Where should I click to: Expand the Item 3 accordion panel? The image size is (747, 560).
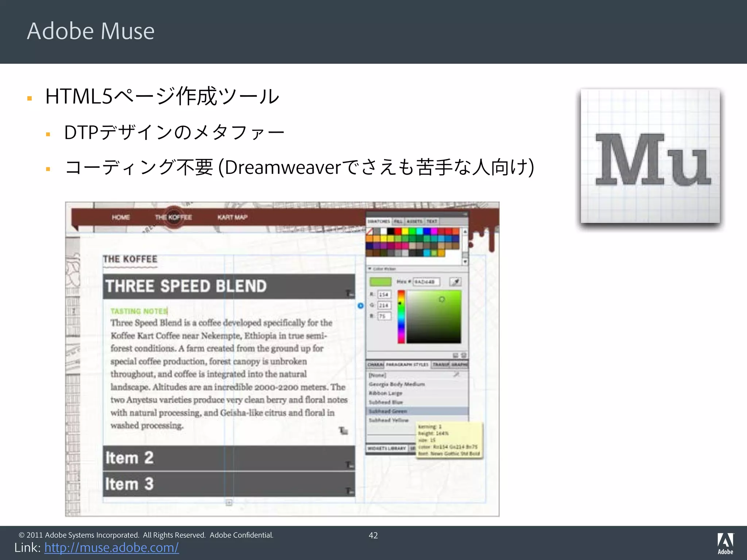[229, 484]
